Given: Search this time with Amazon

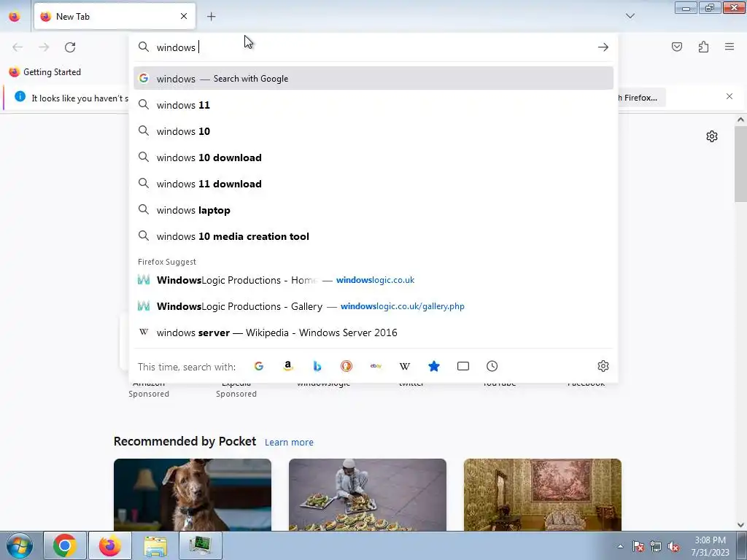Looking at the screenshot, I should (287, 366).
